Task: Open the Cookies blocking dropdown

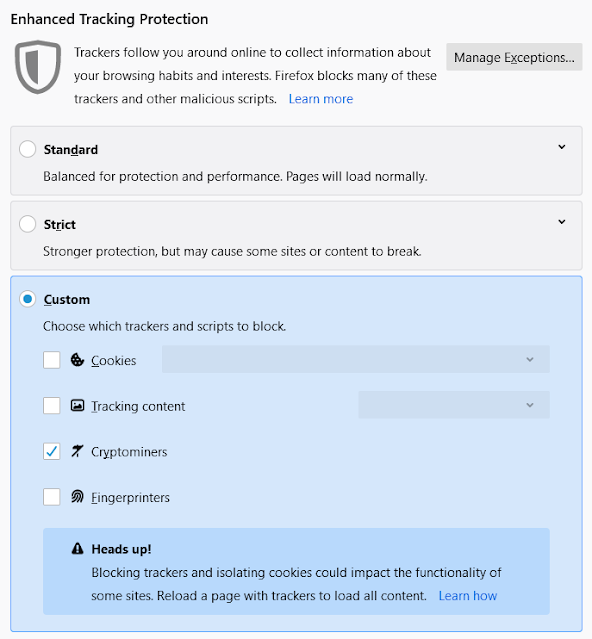Action: [x=356, y=359]
